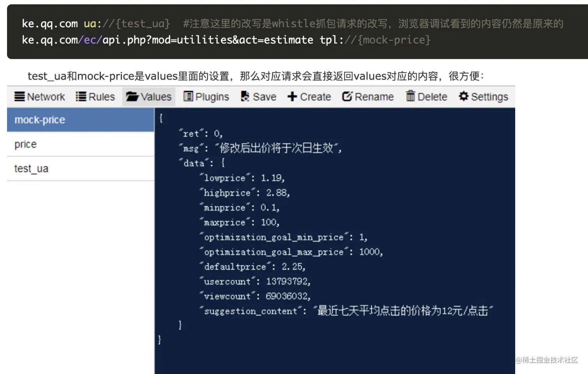Image resolution: width=588 pixels, height=374 pixels.
Task: Click the "data": { line
Action: [x=202, y=163]
